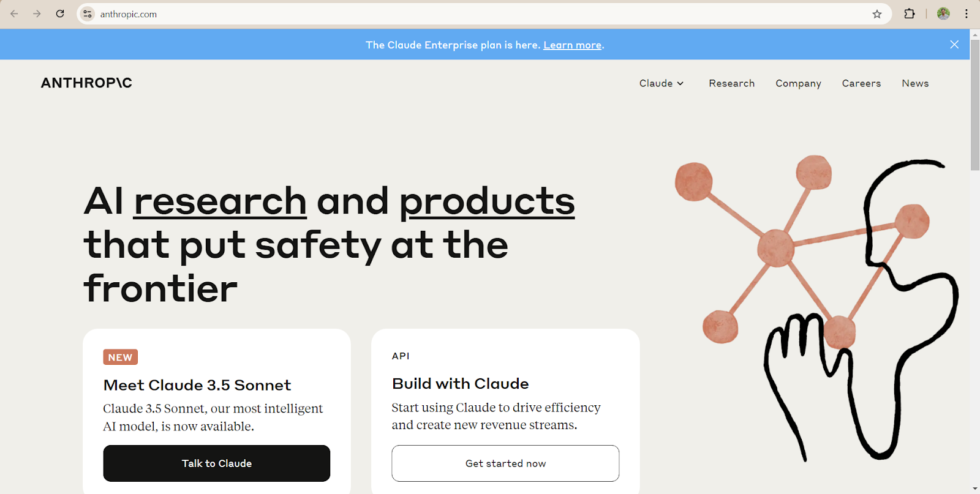Click the scrollbar up arrow
Viewport: 980px width, 494px height.
click(975, 34)
